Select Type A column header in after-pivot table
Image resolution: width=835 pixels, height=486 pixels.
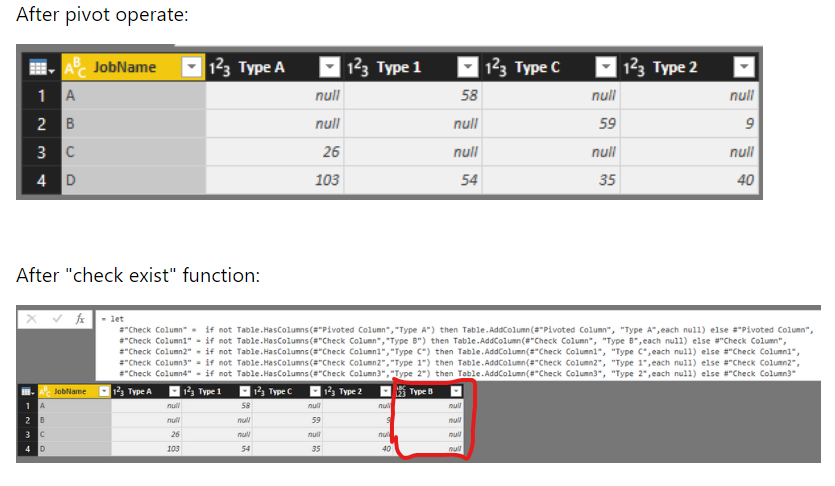point(275,67)
